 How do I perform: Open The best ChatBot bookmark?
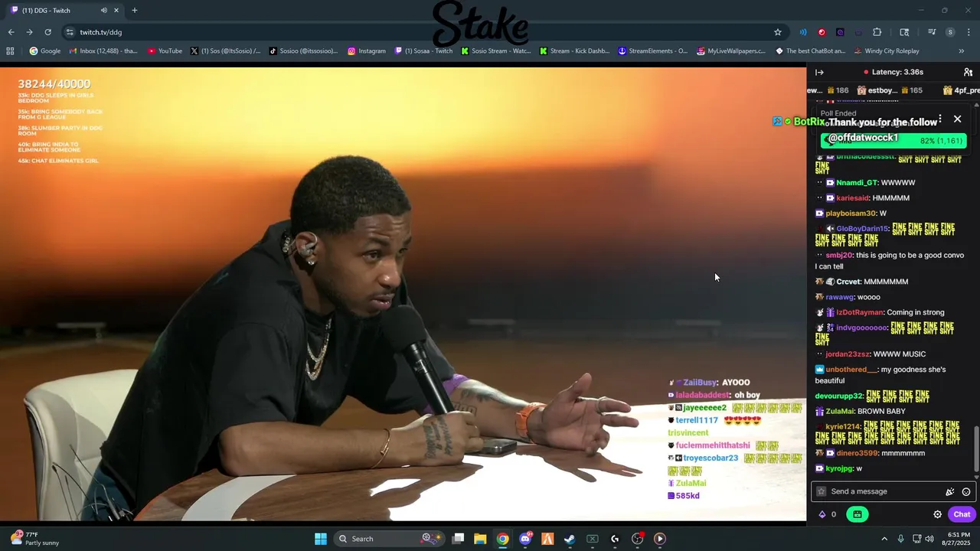coord(810,51)
